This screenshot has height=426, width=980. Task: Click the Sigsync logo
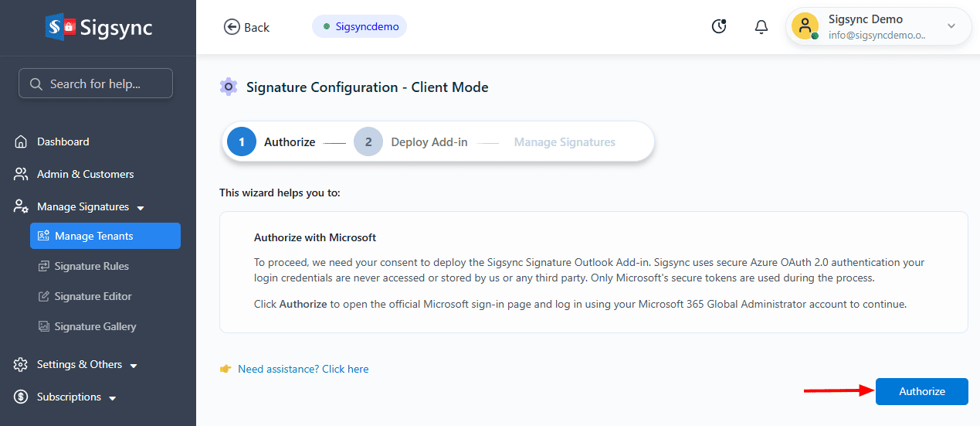(98, 28)
